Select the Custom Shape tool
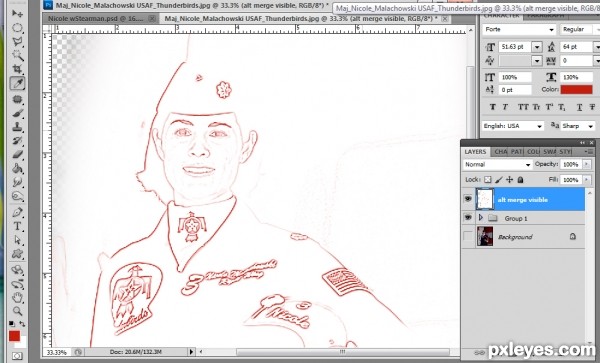Viewport: 600px width, 363px height. [17, 254]
